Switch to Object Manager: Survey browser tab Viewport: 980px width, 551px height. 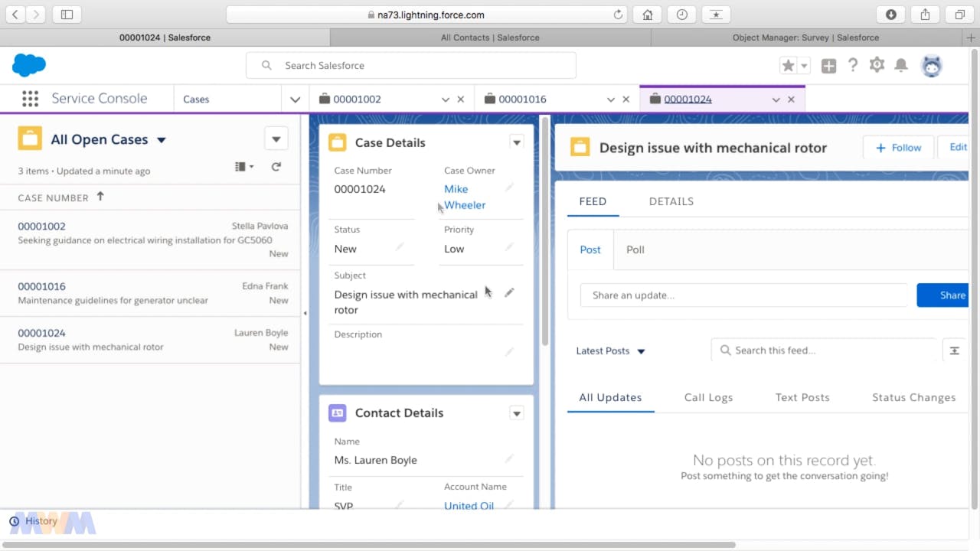click(x=805, y=37)
